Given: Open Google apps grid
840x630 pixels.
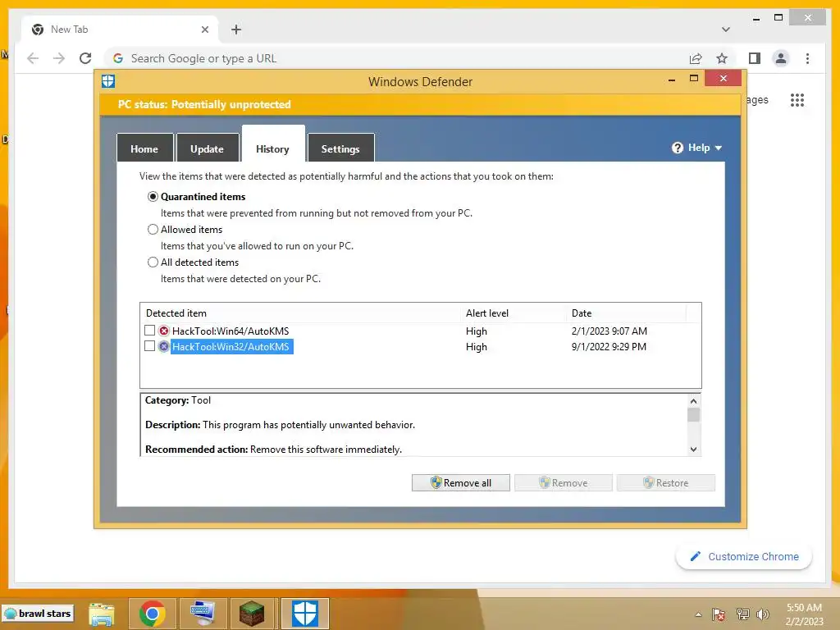Looking at the screenshot, I should click(x=797, y=99).
